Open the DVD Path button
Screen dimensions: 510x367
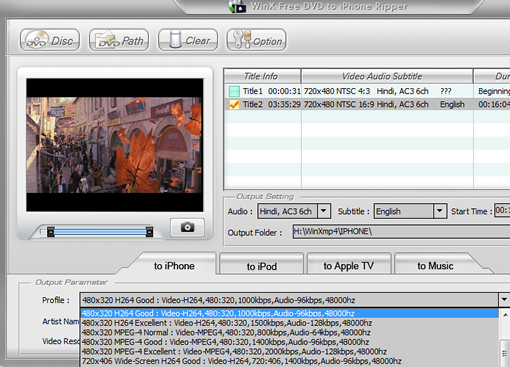click(119, 40)
